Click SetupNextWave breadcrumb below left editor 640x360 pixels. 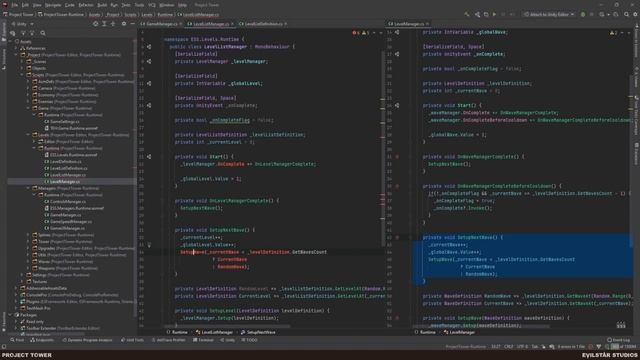258,332
